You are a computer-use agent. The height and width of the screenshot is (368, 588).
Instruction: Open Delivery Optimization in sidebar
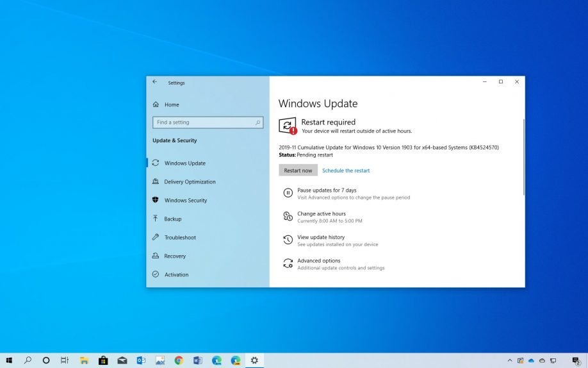tap(190, 181)
